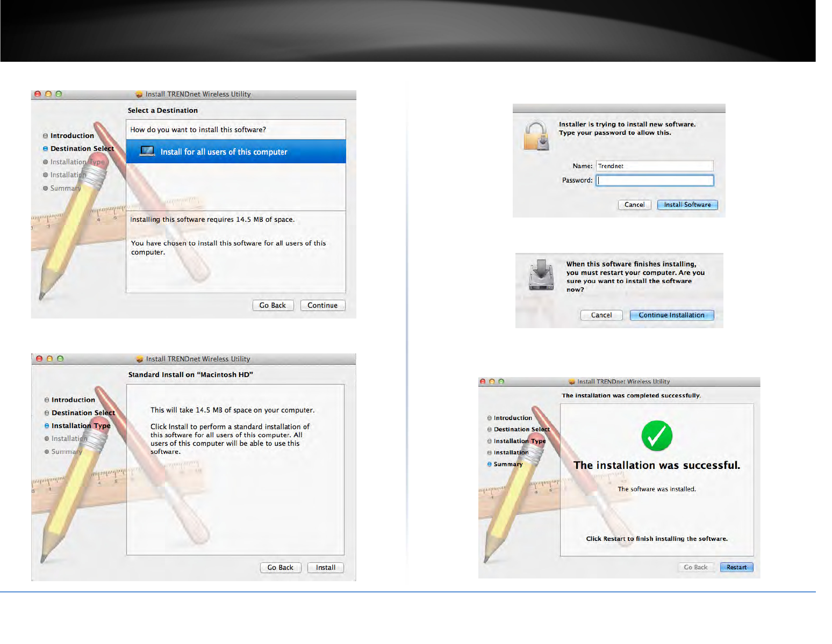Click 'How do you want to install this software?' text
832x644 pixels.
click(198, 130)
